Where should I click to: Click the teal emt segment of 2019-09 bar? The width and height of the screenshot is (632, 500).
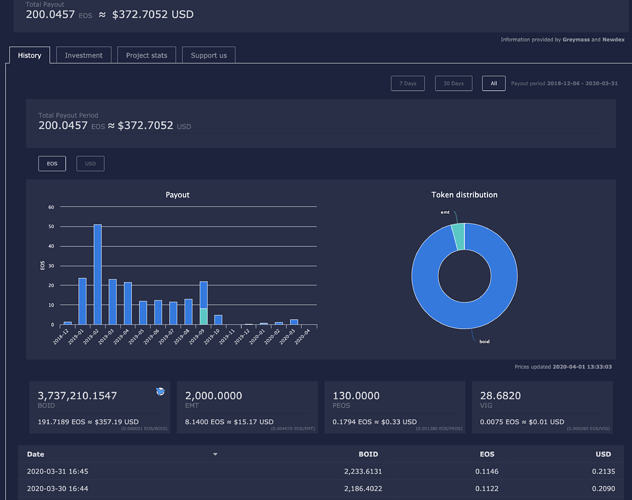click(204, 316)
